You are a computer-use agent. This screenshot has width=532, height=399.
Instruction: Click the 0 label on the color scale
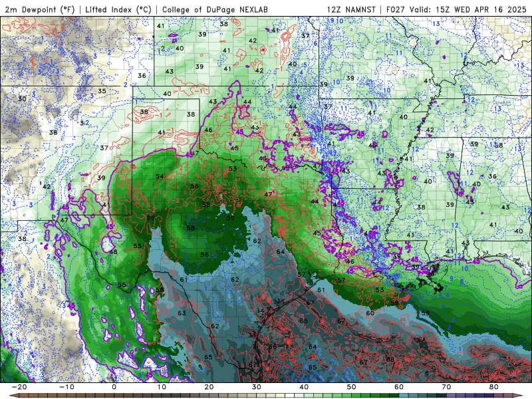click(x=114, y=387)
